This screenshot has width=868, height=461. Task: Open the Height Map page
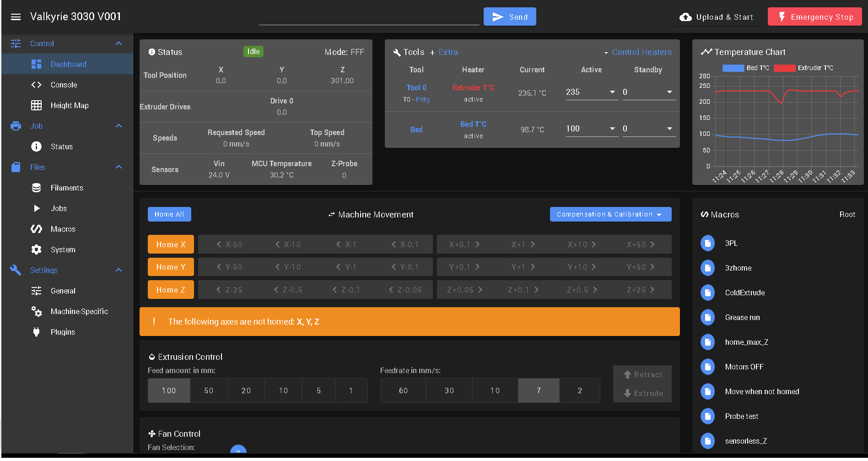pos(70,105)
